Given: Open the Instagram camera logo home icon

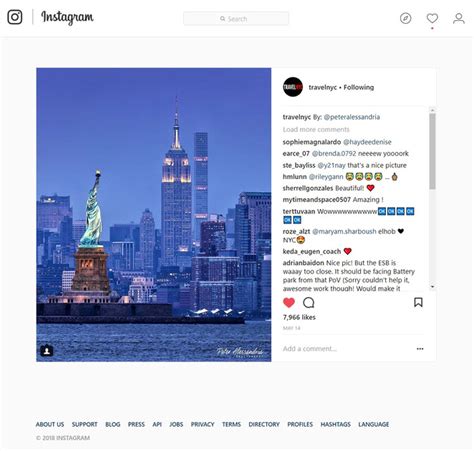Looking at the screenshot, I should (x=15, y=17).
